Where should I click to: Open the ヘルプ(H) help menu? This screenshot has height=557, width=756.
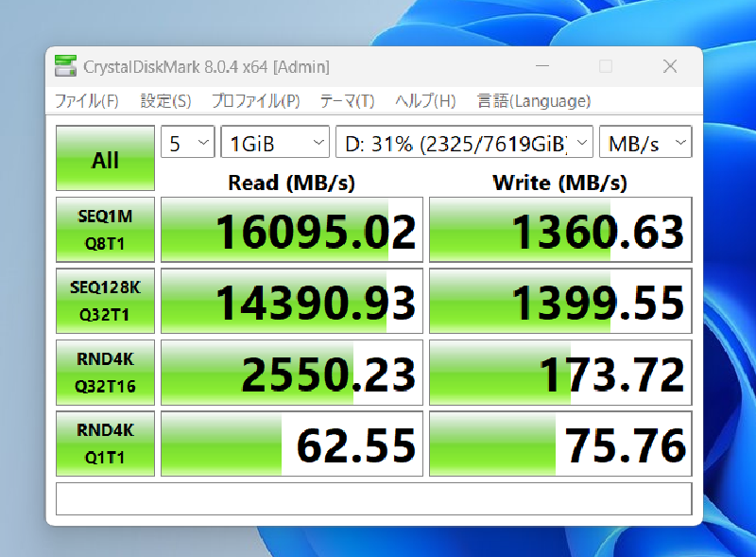[425, 101]
